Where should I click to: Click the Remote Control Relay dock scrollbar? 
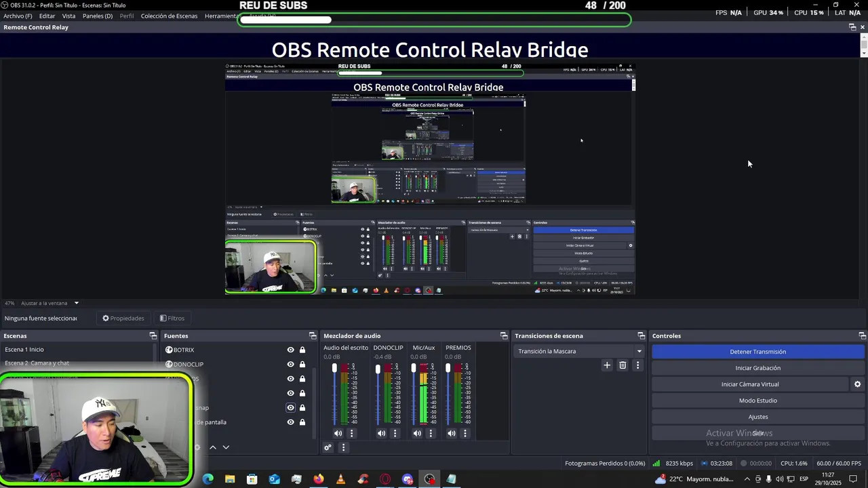point(863,45)
